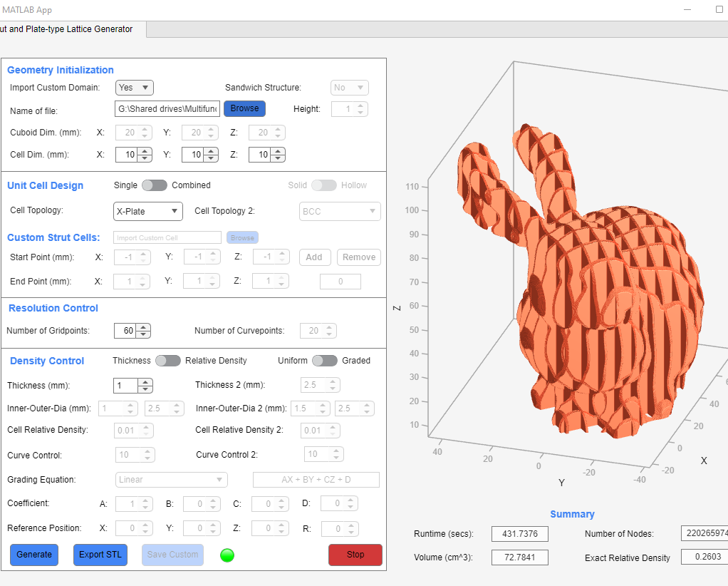Click the Runtime (secs) value box

pyautogui.click(x=520, y=534)
